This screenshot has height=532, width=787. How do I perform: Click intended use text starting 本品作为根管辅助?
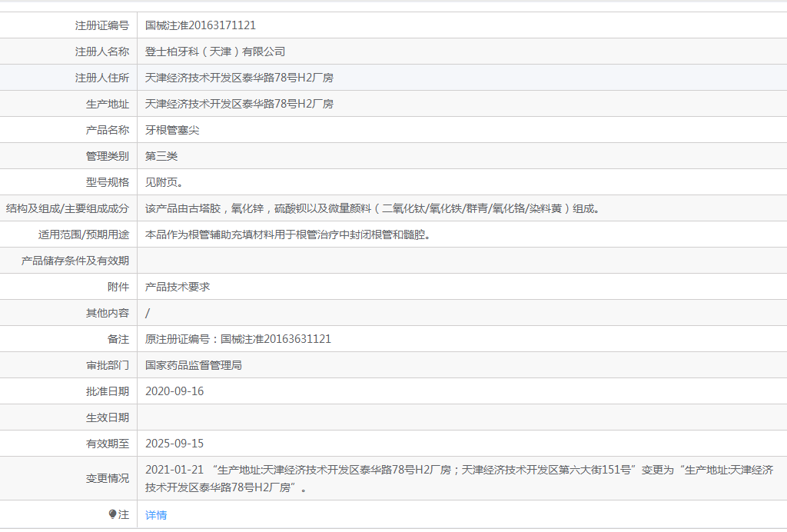tap(289, 234)
